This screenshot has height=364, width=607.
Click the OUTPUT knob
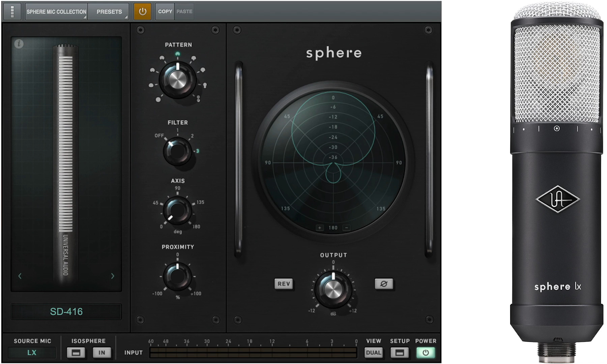point(333,289)
